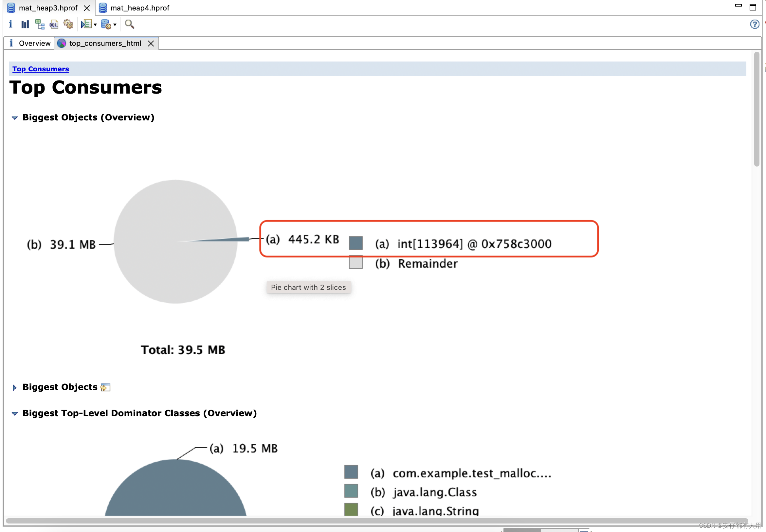Click the heap dump overview icon
Image resolution: width=766 pixels, height=532 pixels.
(x=11, y=24)
